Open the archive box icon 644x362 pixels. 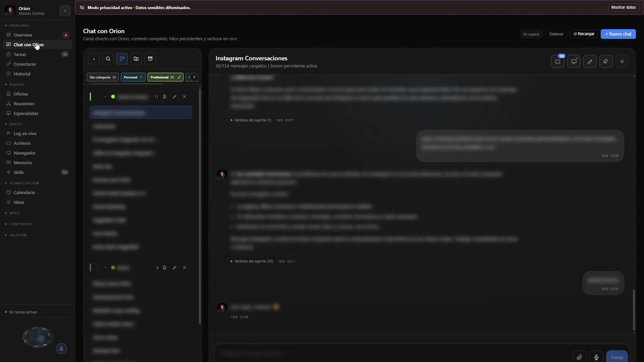tap(150, 59)
